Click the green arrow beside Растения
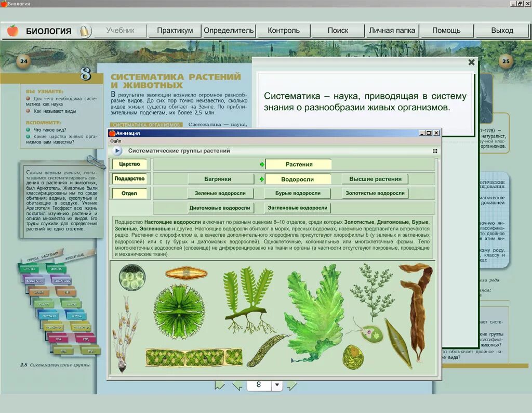The height and width of the screenshot is (413, 532). 262,164
